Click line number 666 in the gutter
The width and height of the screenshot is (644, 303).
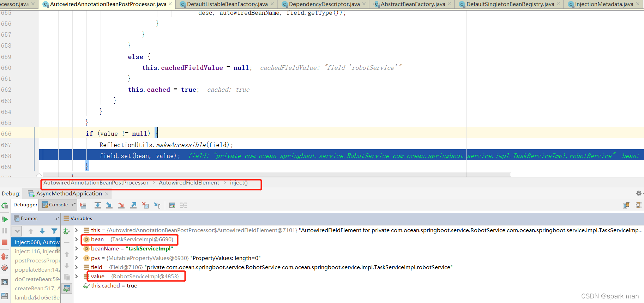coord(6,134)
